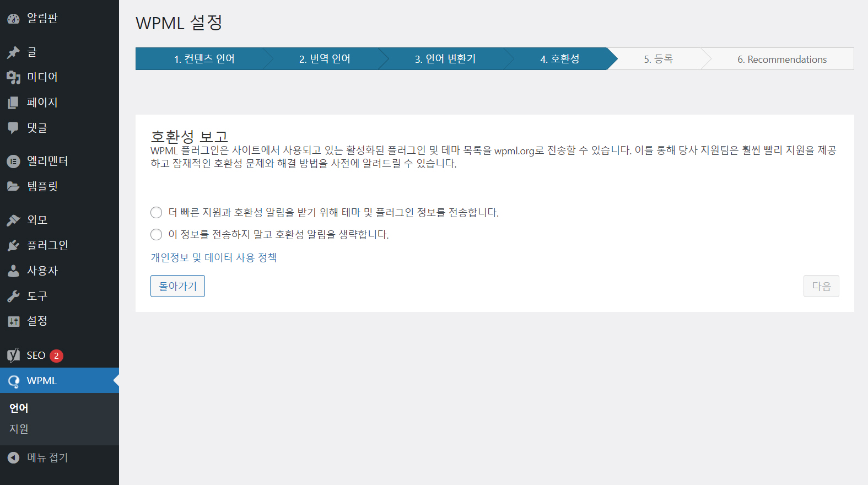
Task: Select option to skip compatibility alerts
Action: pyautogui.click(x=157, y=235)
